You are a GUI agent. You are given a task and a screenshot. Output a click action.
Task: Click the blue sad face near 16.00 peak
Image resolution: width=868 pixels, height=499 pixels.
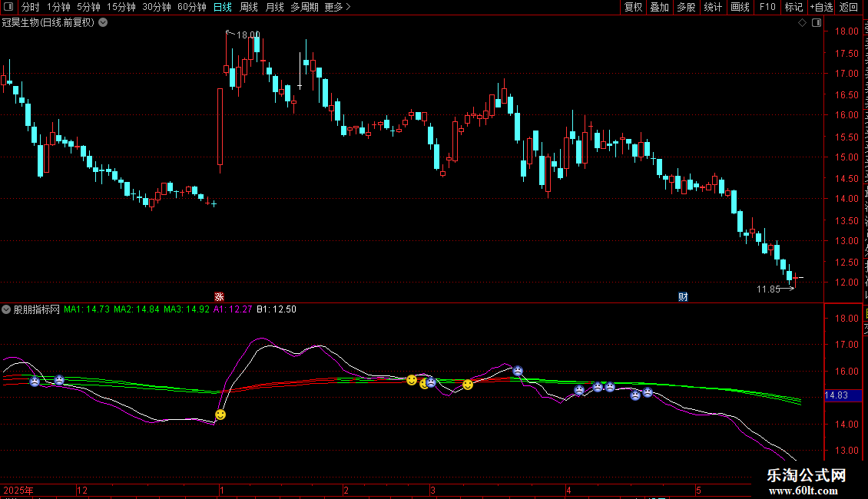click(x=518, y=371)
